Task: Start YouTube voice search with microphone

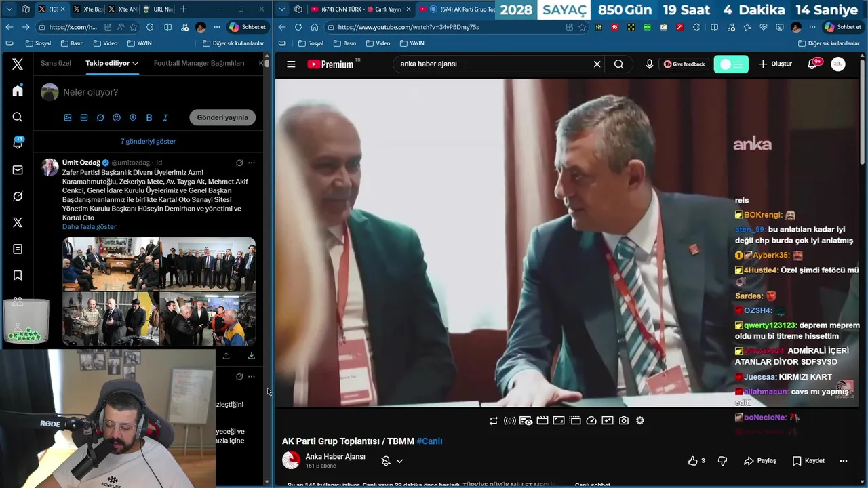Action: point(650,64)
